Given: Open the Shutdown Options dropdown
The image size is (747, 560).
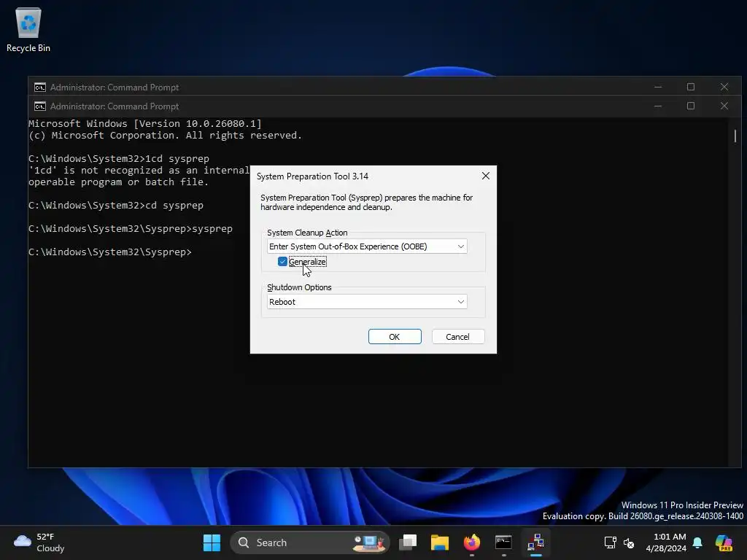Looking at the screenshot, I should (367, 301).
